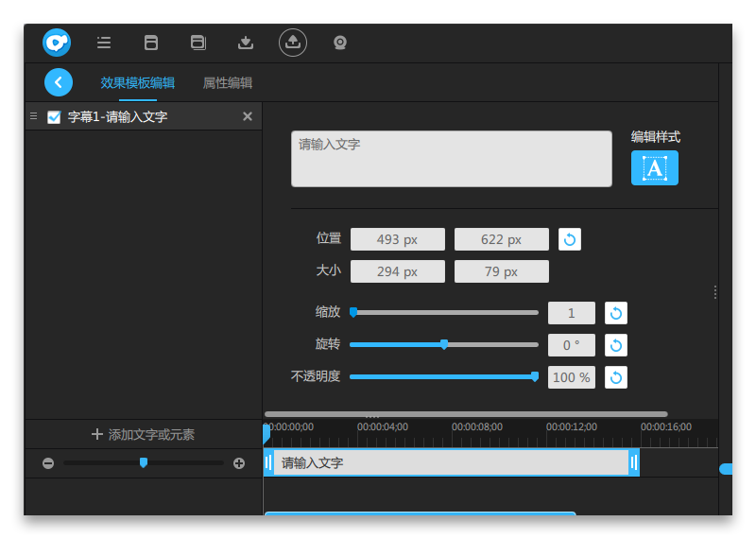The image size is (756, 539).
Task: Reset the 位置 position values
Action: [x=570, y=239]
